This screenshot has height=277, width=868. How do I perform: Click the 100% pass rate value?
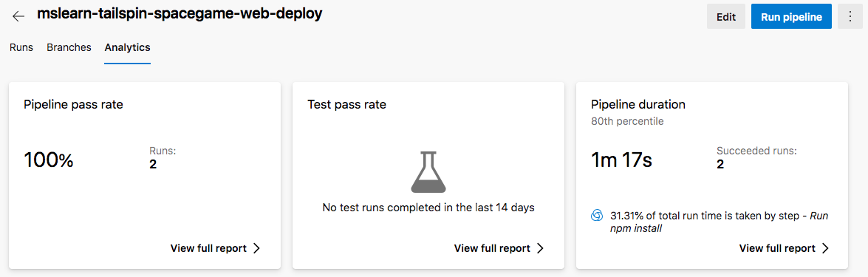(49, 161)
